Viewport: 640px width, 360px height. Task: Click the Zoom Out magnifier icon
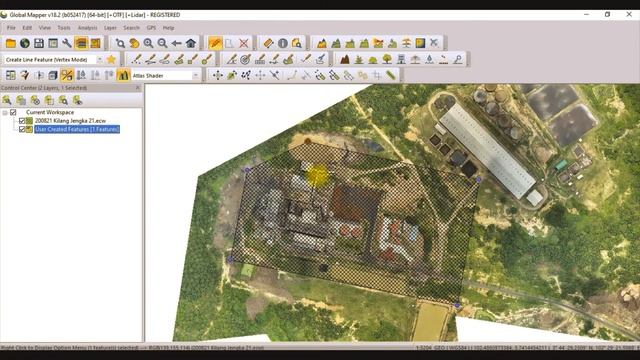162,43
